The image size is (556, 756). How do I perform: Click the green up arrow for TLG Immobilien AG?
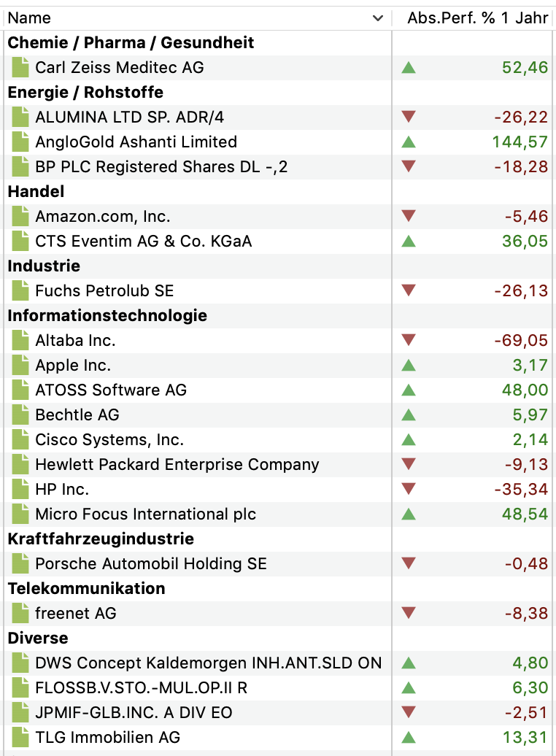coord(409,738)
